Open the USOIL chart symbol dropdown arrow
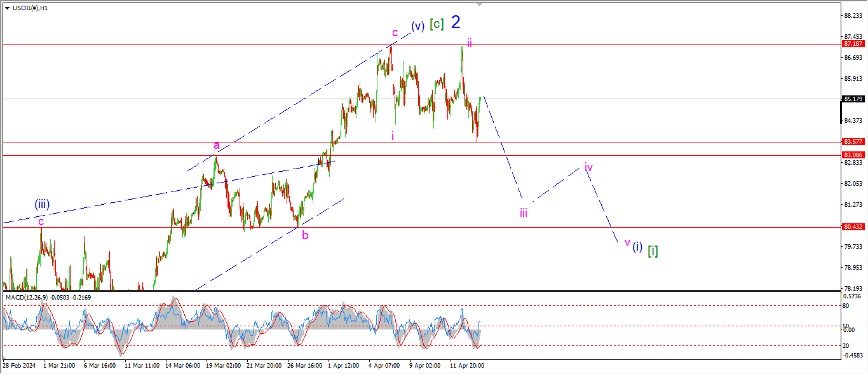The image size is (868, 374). pos(7,8)
